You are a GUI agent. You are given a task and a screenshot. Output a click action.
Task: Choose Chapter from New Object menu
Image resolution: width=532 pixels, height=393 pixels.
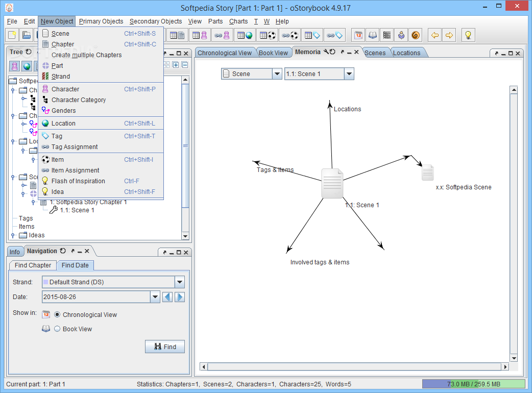101,44
